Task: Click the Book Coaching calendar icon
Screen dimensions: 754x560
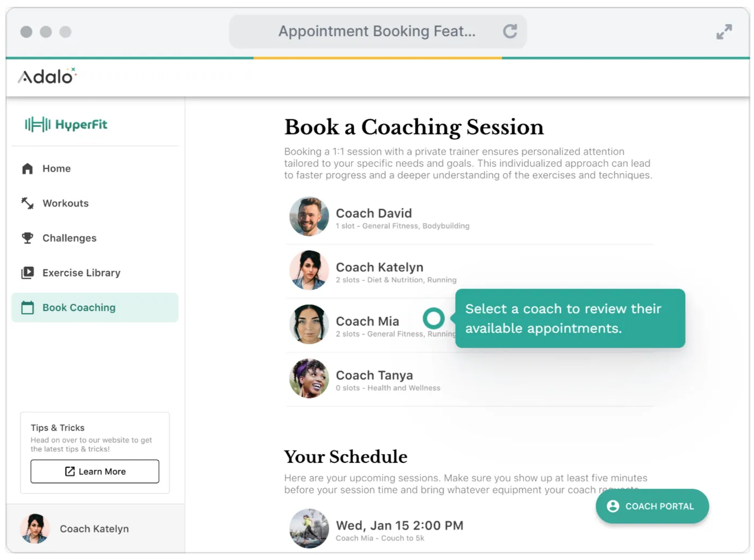Action: (28, 308)
